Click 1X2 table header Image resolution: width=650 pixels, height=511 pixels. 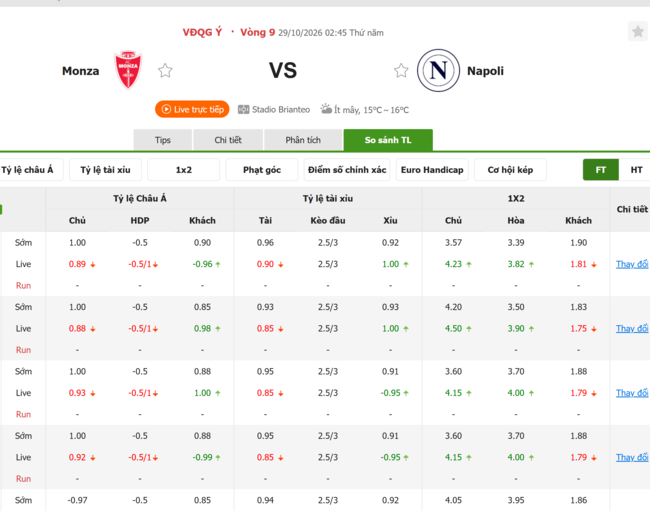[516, 199]
